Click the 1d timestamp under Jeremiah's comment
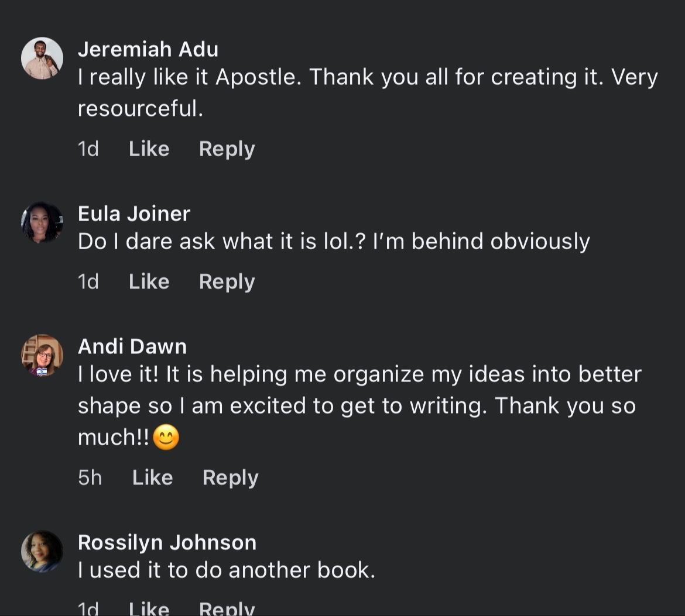The height and width of the screenshot is (616, 685). click(88, 149)
